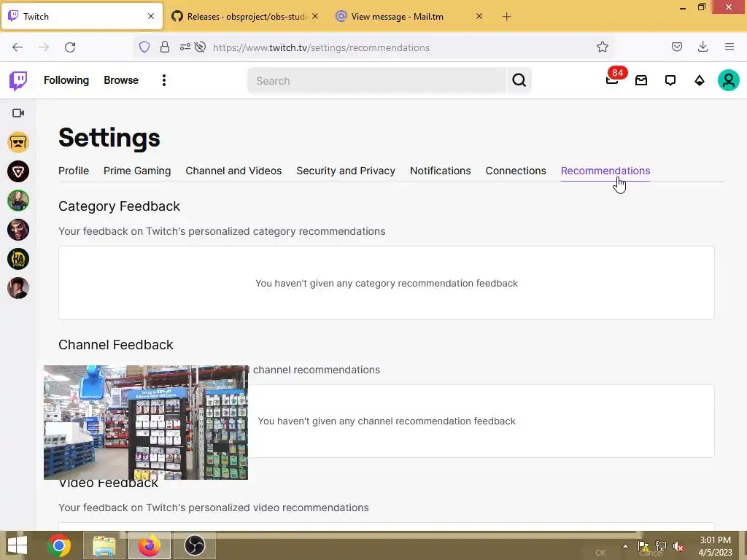Open File Explorer from the taskbar
This screenshot has width=747, height=560.
pyautogui.click(x=104, y=545)
